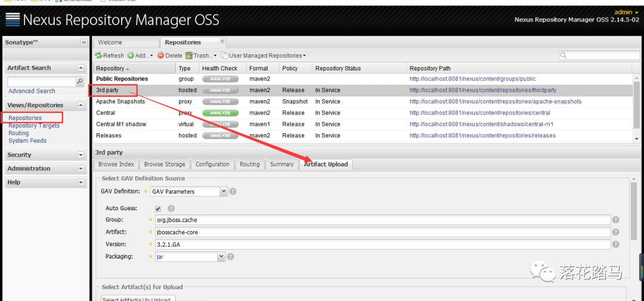644x301 pixels.
Task: Open the central repository path link
Action: tap(479, 113)
